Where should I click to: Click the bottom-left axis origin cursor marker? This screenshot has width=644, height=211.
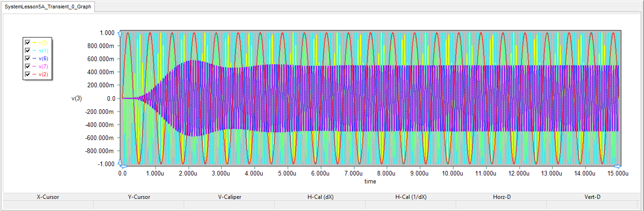click(121, 164)
